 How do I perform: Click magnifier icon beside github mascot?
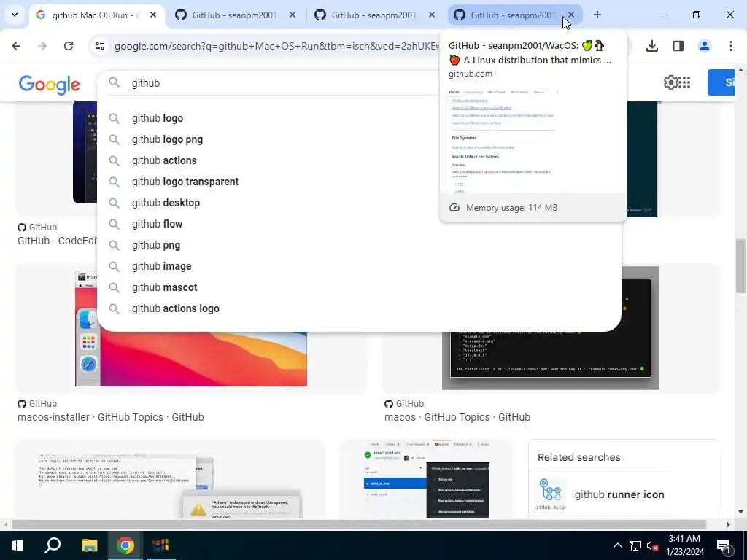pos(114,287)
